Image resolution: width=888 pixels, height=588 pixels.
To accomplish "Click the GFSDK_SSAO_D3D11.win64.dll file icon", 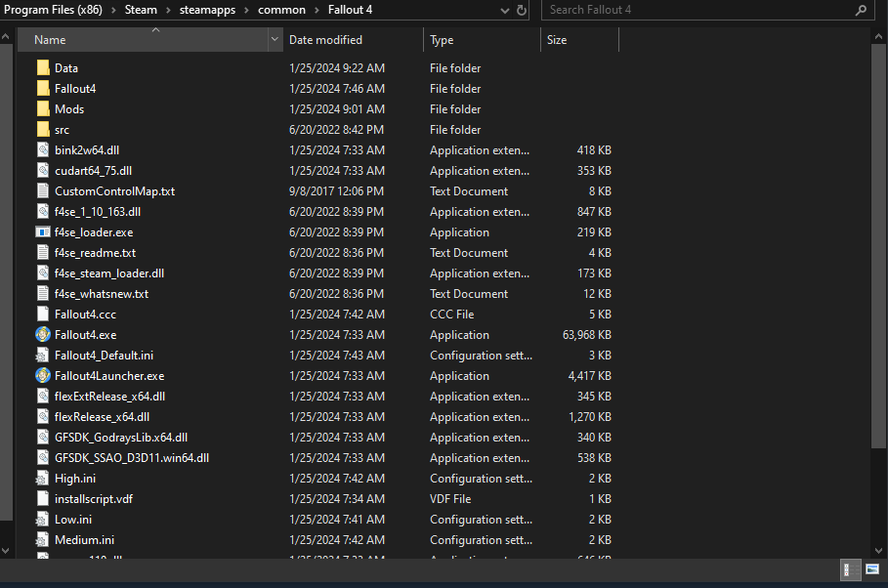I will tap(43, 458).
